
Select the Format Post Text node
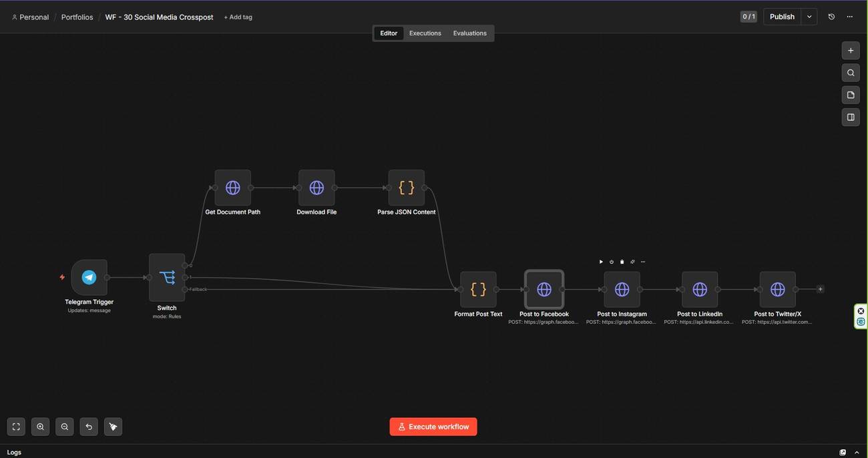[x=478, y=289]
